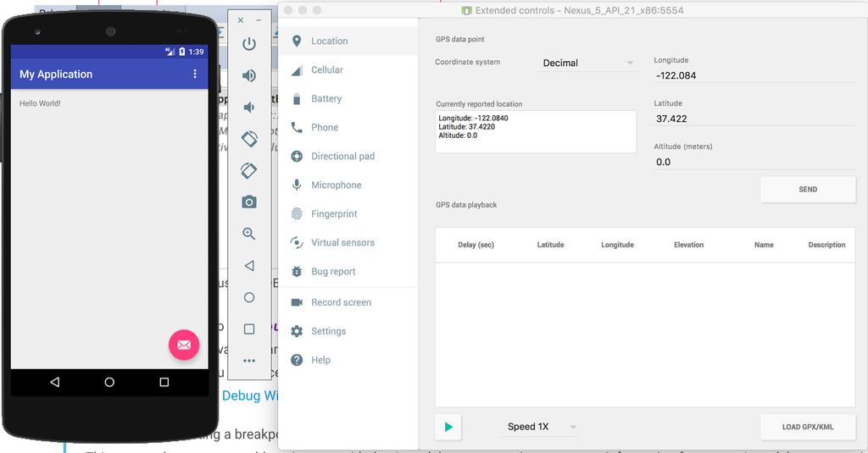Click the My Application title
Viewport: 868px width, 453px height.
56,75
